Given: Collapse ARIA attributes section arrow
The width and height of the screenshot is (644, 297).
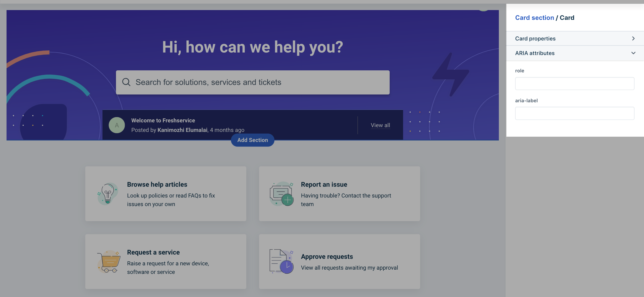Looking at the screenshot, I should [633, 53].
